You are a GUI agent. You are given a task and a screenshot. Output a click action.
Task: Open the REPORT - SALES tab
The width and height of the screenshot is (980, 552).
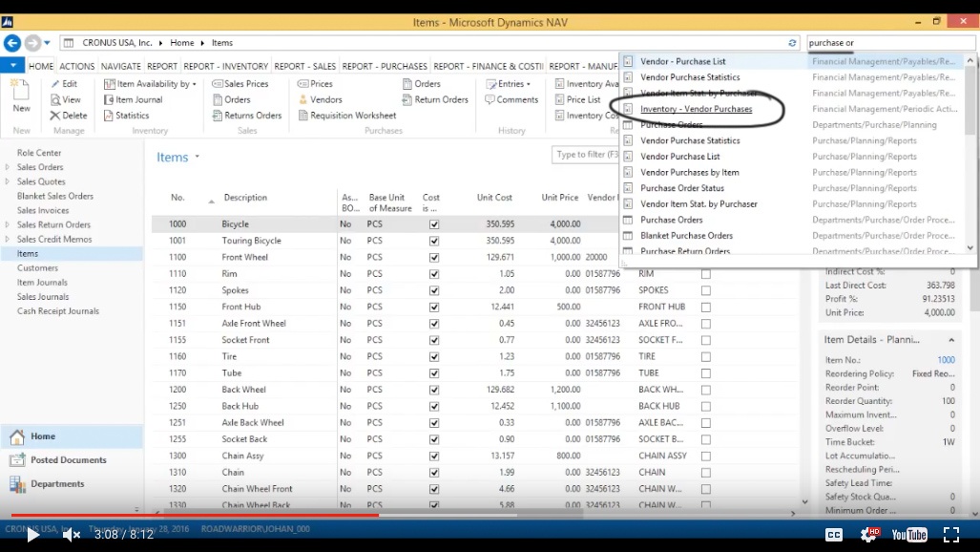pyautogui.click(x=305, y=66)
